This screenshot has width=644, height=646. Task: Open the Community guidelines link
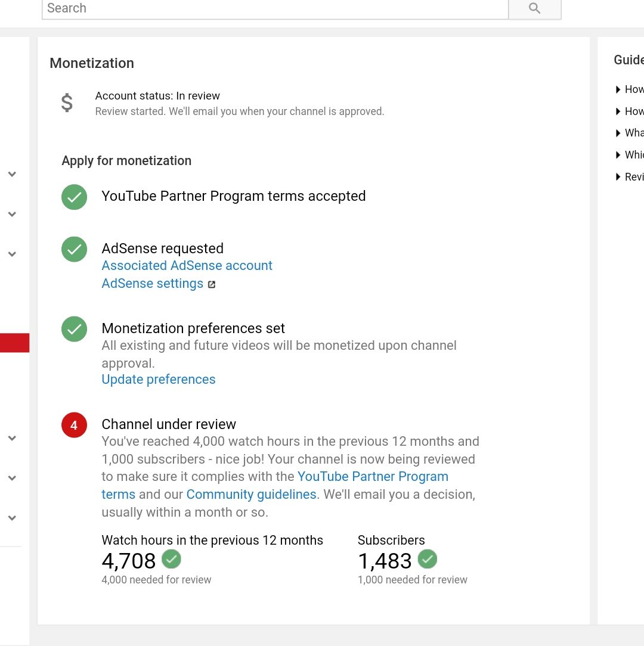tap(251, 494)
